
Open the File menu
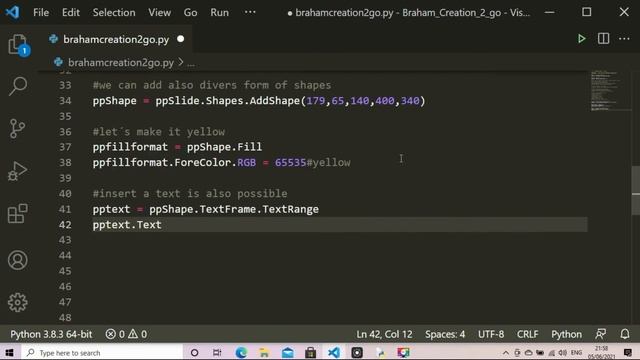tap(41, 12)
